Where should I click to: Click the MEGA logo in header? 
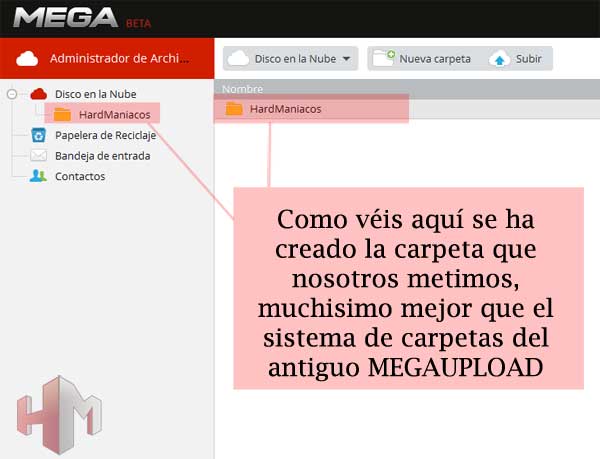[x=65, y=18]
